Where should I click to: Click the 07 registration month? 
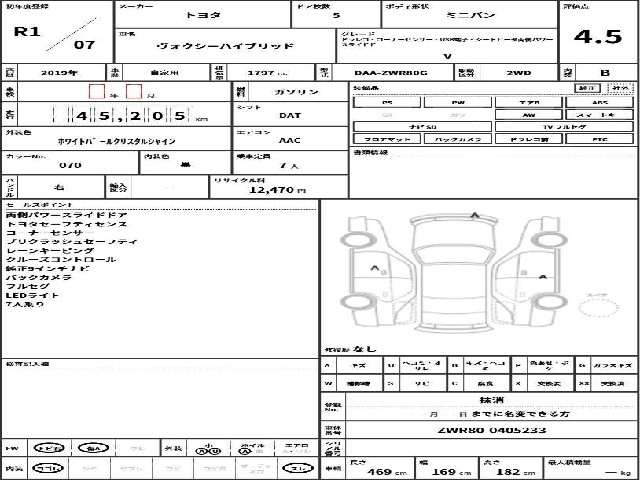coord(84,44)
